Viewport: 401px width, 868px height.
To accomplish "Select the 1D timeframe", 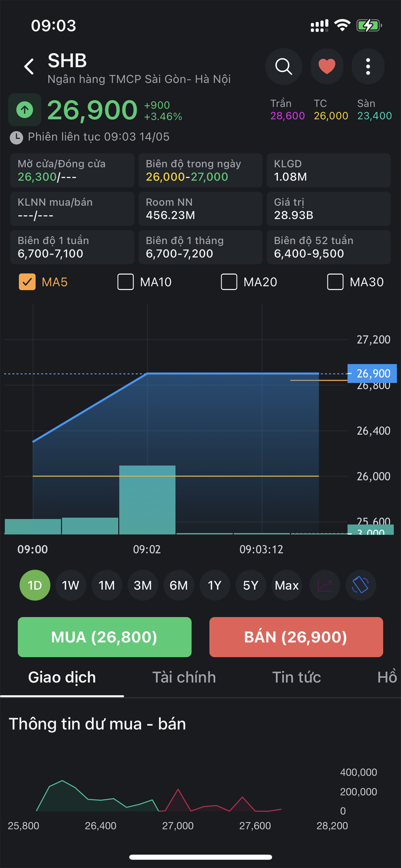I will [x=35, y=585].
